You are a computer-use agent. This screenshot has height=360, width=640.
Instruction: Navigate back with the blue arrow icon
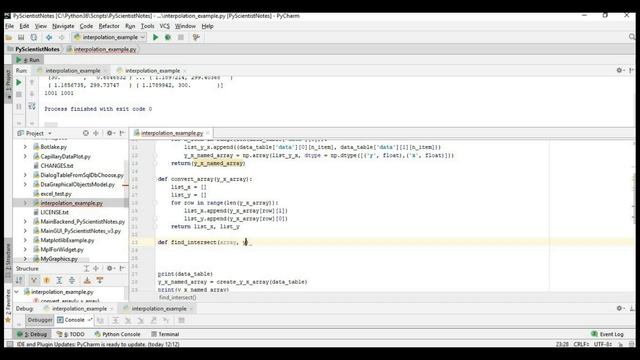click(x=49, y=37)
